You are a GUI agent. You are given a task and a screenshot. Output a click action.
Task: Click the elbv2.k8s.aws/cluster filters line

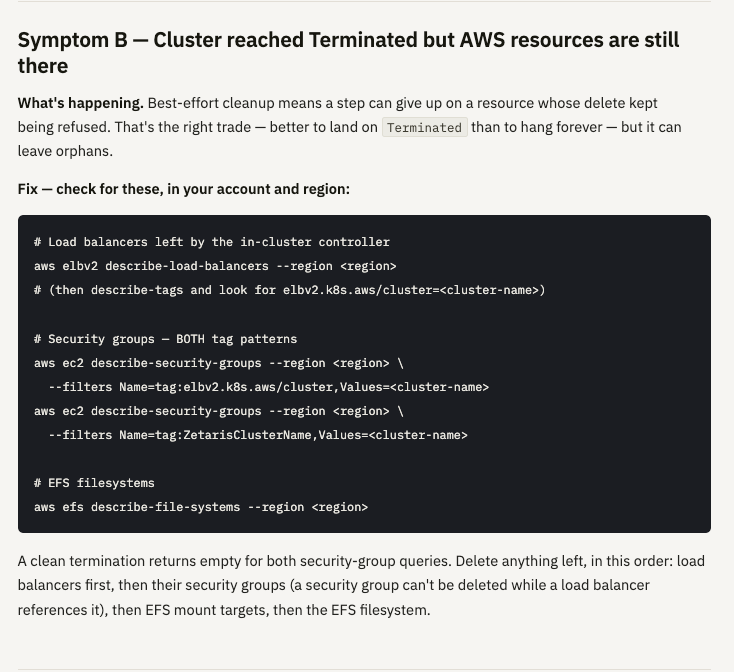click(269, 387)
